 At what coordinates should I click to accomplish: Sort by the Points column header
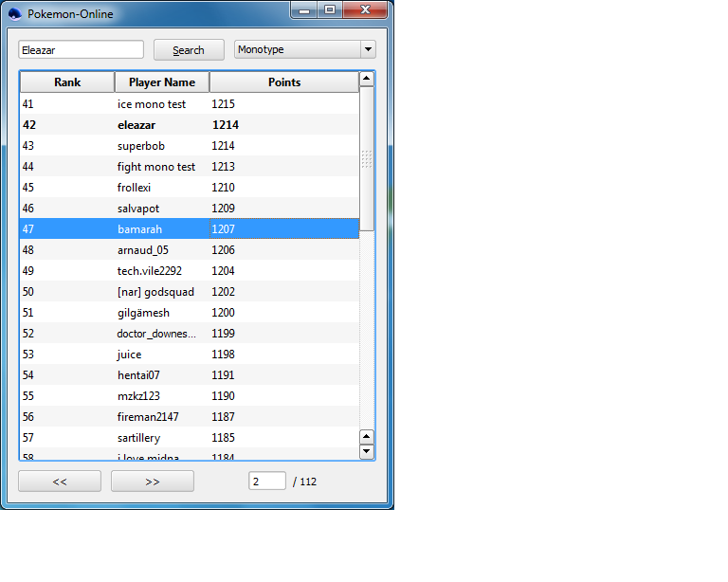click(284, 82)
